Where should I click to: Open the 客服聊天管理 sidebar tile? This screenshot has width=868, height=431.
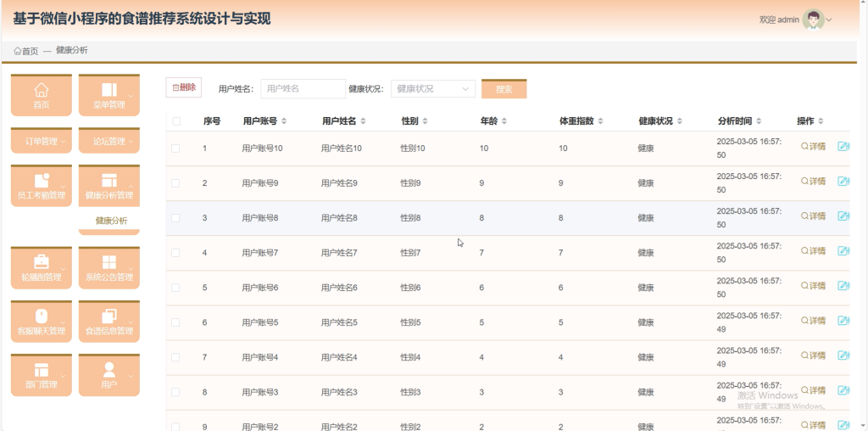click(x=42, y=322)
